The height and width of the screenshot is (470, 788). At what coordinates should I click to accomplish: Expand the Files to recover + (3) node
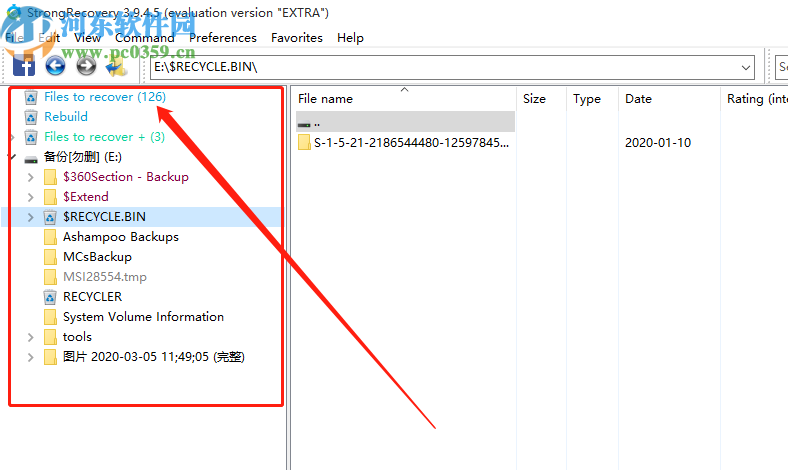(12, 137)
